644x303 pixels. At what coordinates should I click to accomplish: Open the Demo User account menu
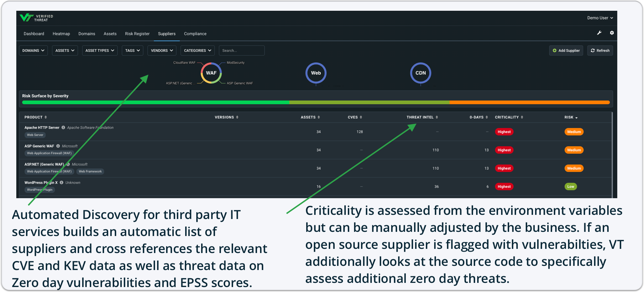coord(600,18)
